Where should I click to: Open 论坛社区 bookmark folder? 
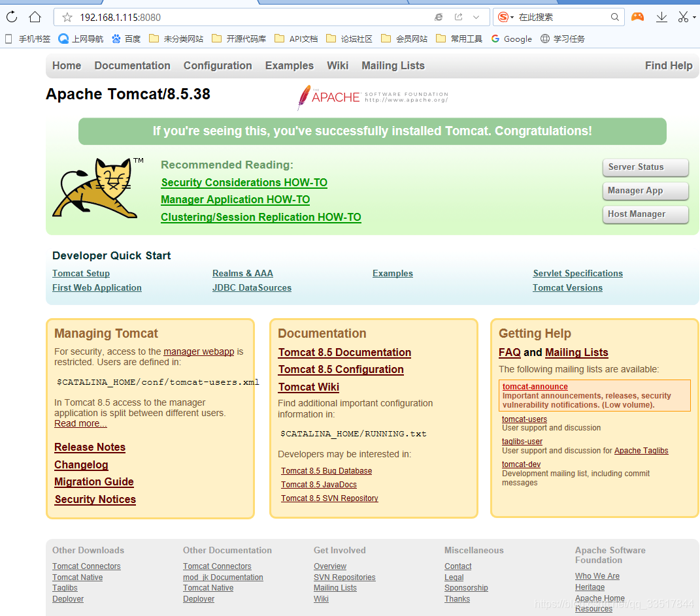click(x=349, y=39)
